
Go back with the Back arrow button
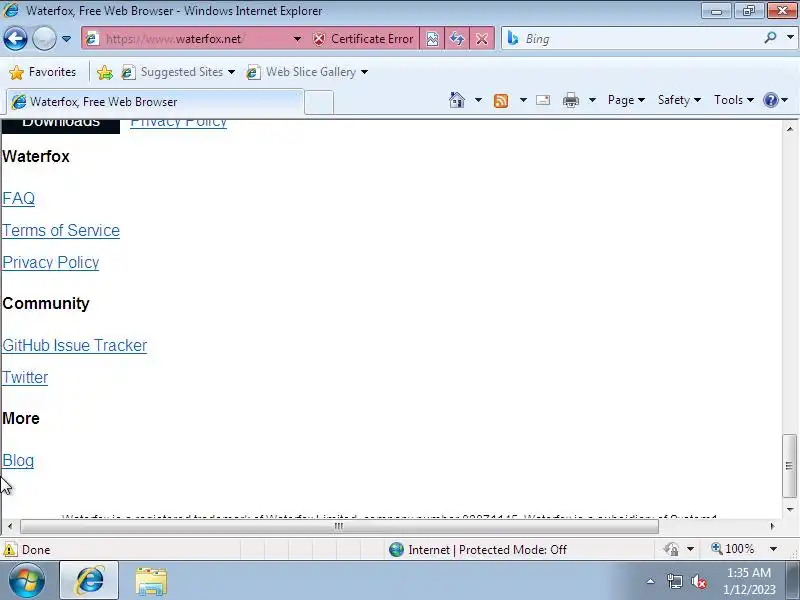[15, 38]
